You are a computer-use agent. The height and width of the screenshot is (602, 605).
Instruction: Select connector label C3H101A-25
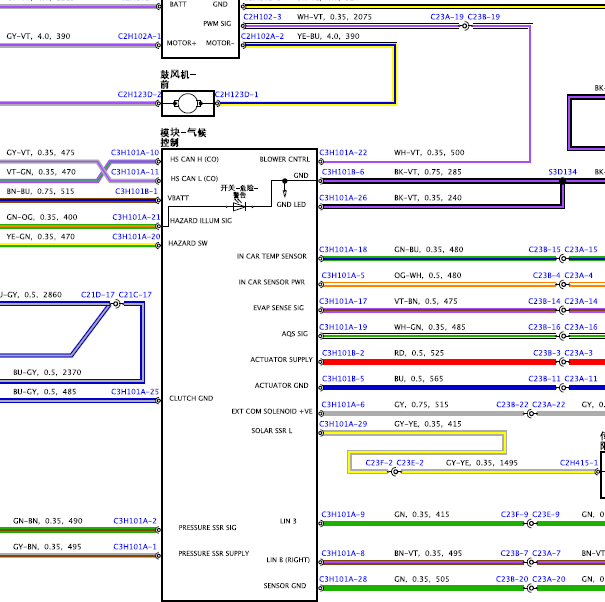[x=135, y=392]
